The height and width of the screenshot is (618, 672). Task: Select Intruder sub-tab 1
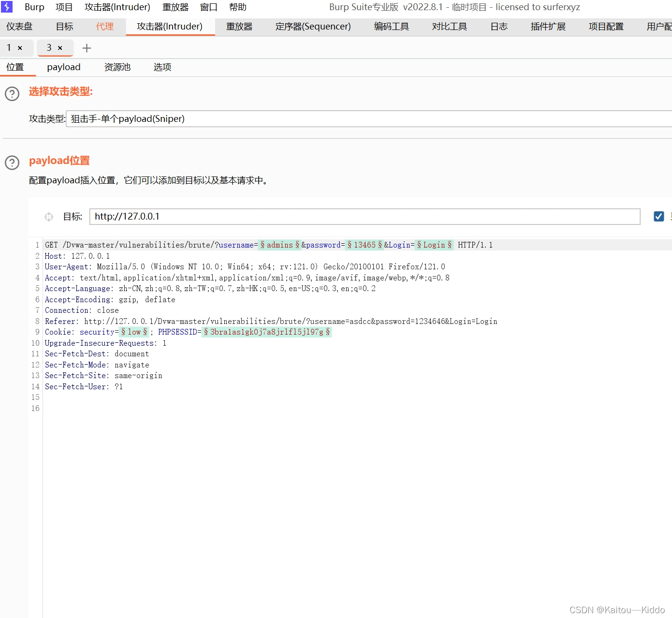9,48
